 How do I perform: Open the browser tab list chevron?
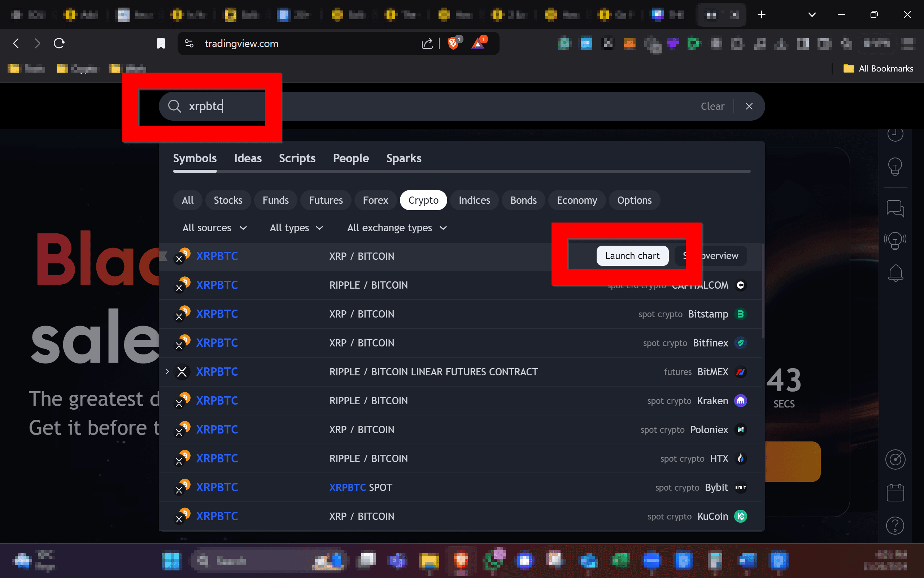[x=812, y=14]
